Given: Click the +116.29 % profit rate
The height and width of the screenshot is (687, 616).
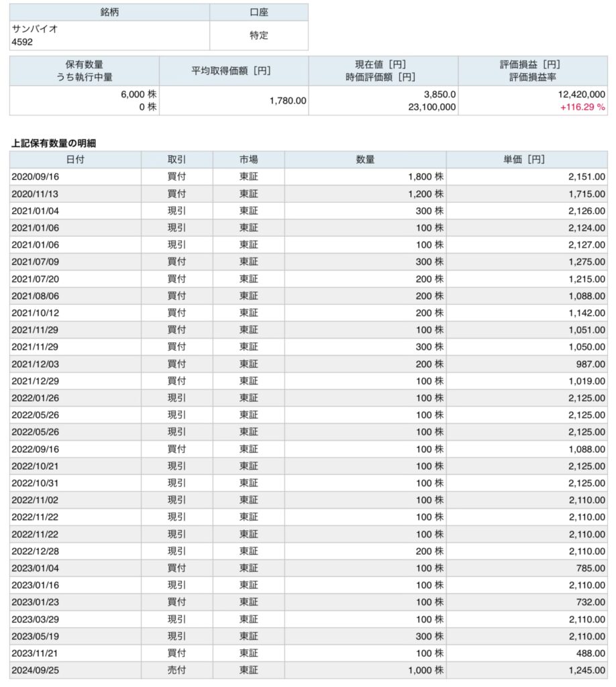Looking at the screenshot, I should pos(582,107).
